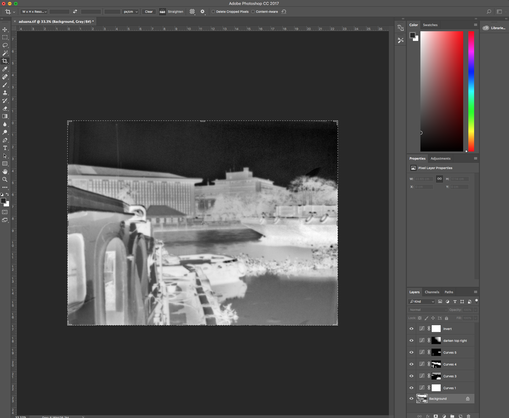
Task: Select the Layers tab
Action: click(414, 292)
